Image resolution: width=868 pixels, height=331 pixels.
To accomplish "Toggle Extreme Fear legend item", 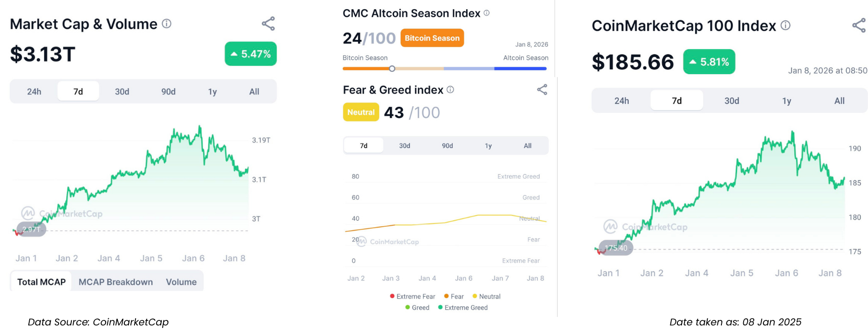I will point(413,297).
